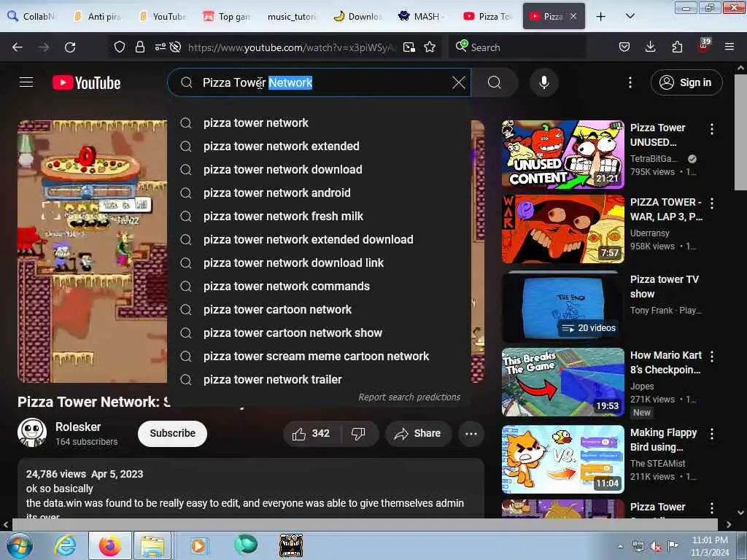Select suggestion 'pizza tower network fresh milk'
The height and width of the screenshot is (560, 747).
[318, 216]
